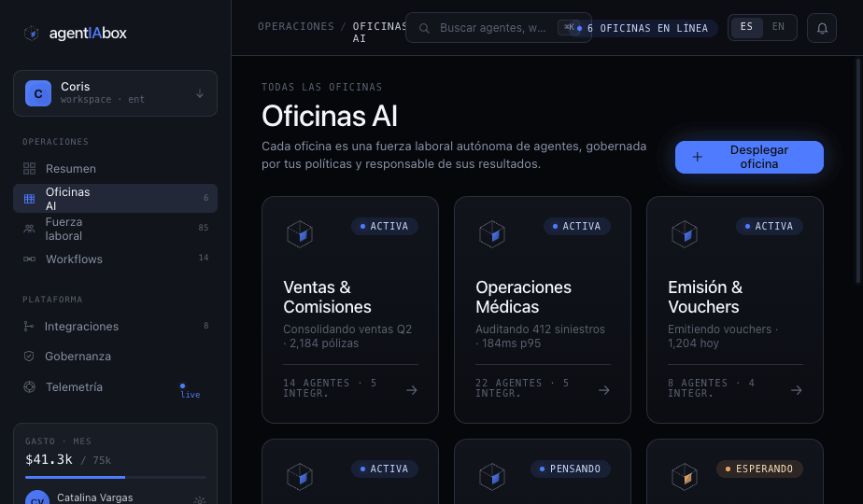The image size is (863, 504).
Task: Click the $41.3k spend amount
Action: (49, 459)
